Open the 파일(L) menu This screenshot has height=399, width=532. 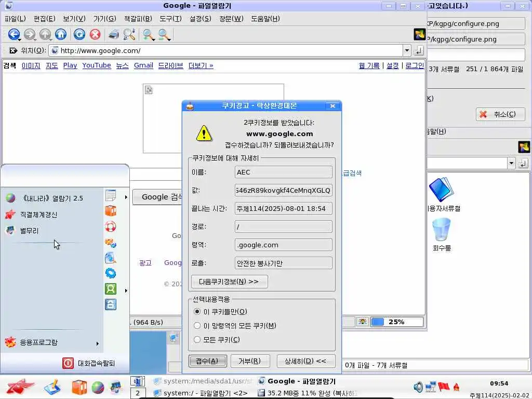15,19
